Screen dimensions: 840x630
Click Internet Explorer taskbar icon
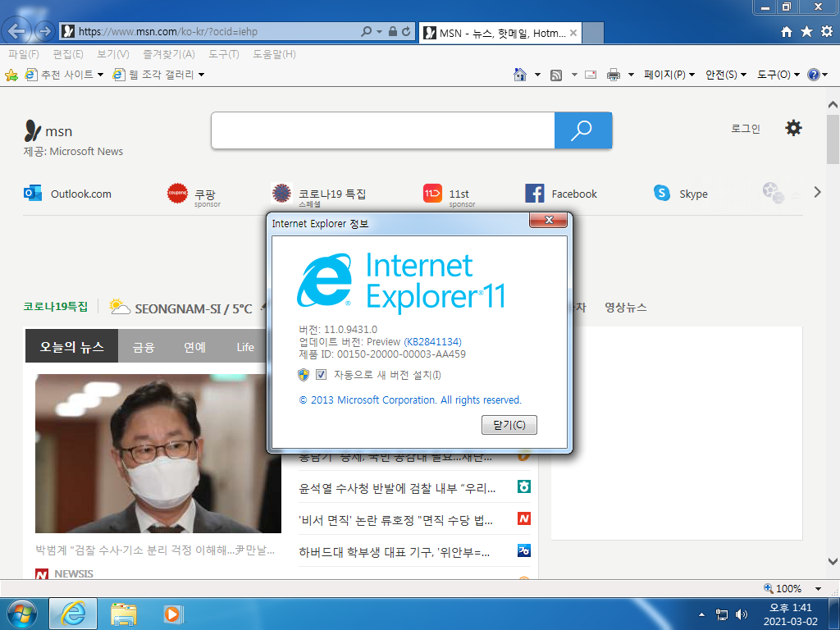tap(73, 614)
